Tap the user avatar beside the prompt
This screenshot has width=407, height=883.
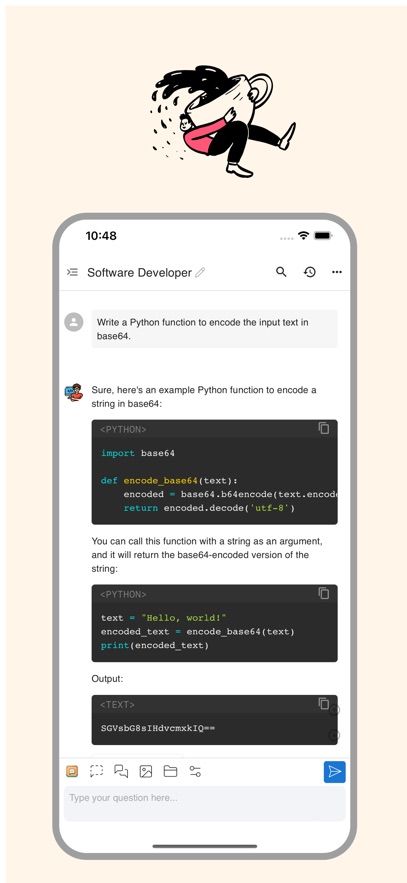[74, 323]
